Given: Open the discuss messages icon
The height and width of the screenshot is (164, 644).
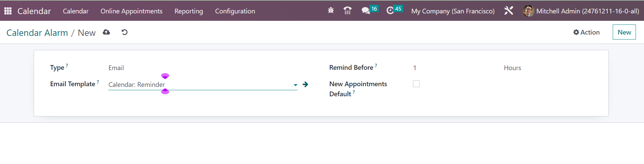Looking at the screenshot, I should coord(366,11).
